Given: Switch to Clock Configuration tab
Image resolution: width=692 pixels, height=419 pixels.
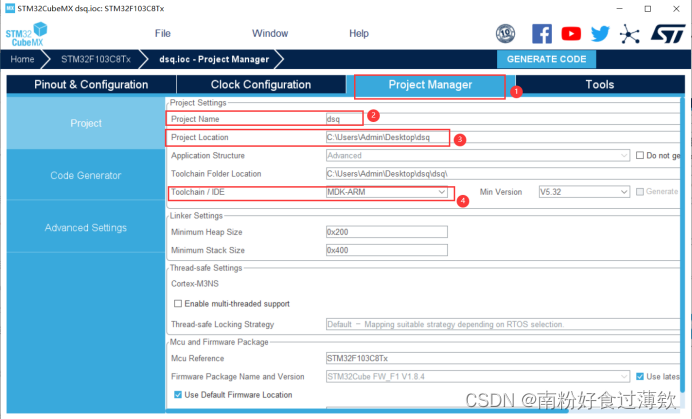Looking at the screenshot, I should [261, 84].
